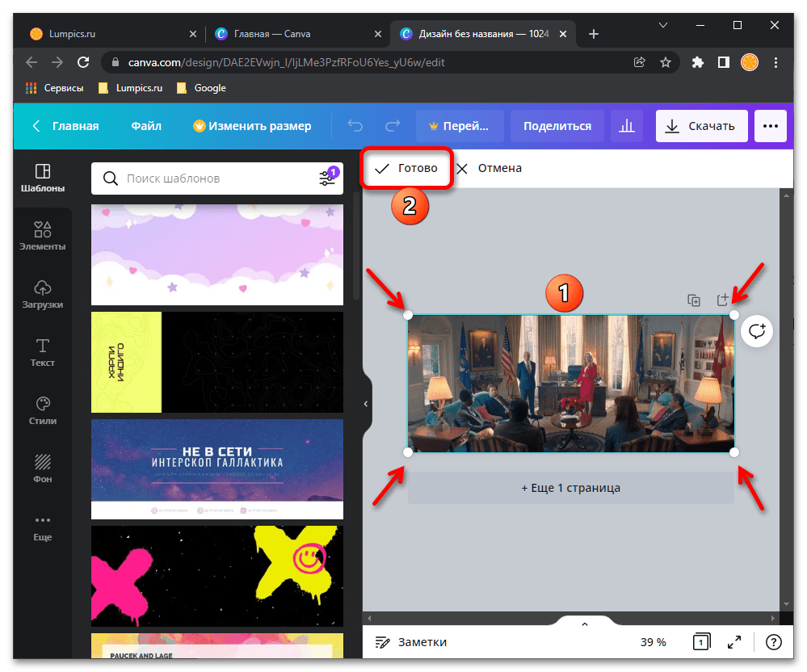Open the Еще more panel
This screenshot has width=807, height=672.
coord(43,527)
